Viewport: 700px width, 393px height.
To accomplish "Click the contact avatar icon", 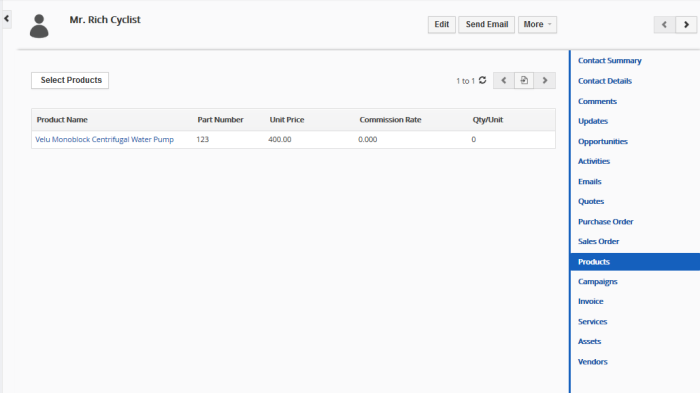I will click(39, 26).
